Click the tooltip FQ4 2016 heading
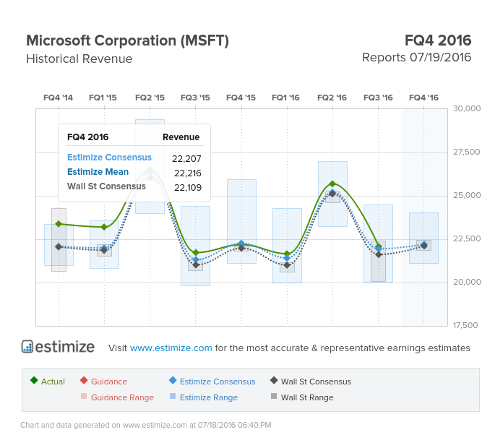The image size is (495, 448). [x=87, y=137]
